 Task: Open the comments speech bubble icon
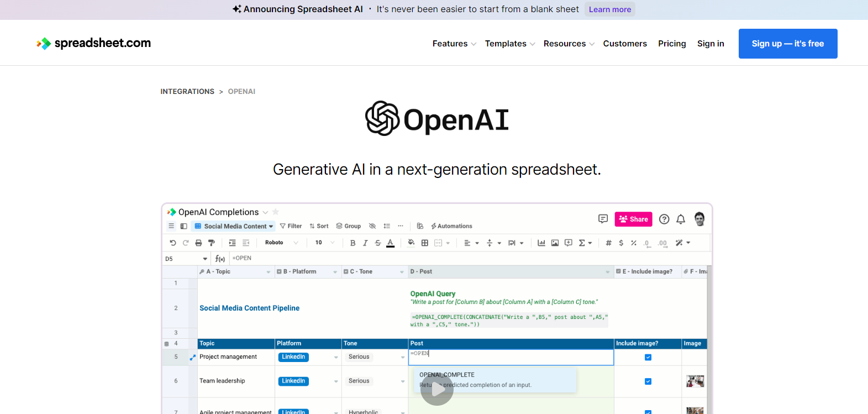[x=603, y=219]
